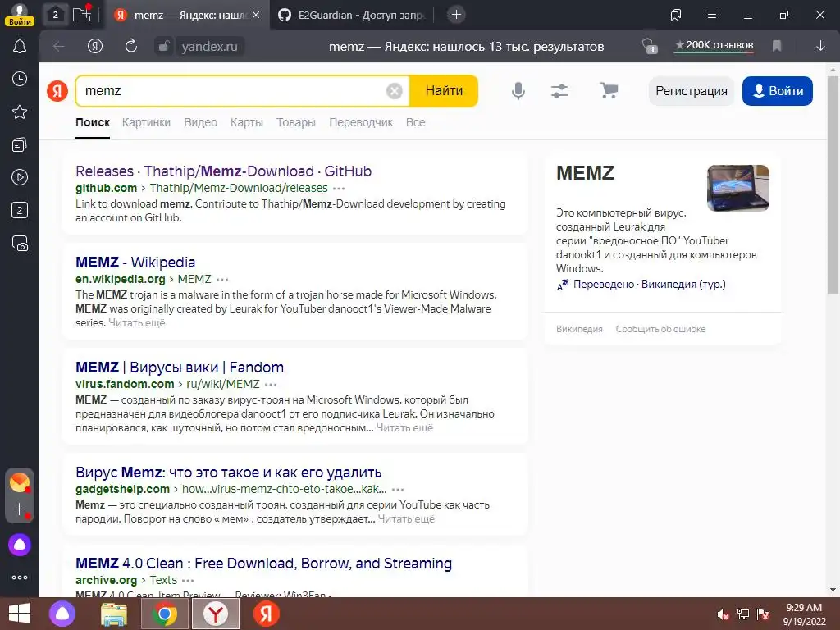Click Сообщить об ошибке link
The width and height of the screenshot is (840, 630).
click(x=660, y=329)
